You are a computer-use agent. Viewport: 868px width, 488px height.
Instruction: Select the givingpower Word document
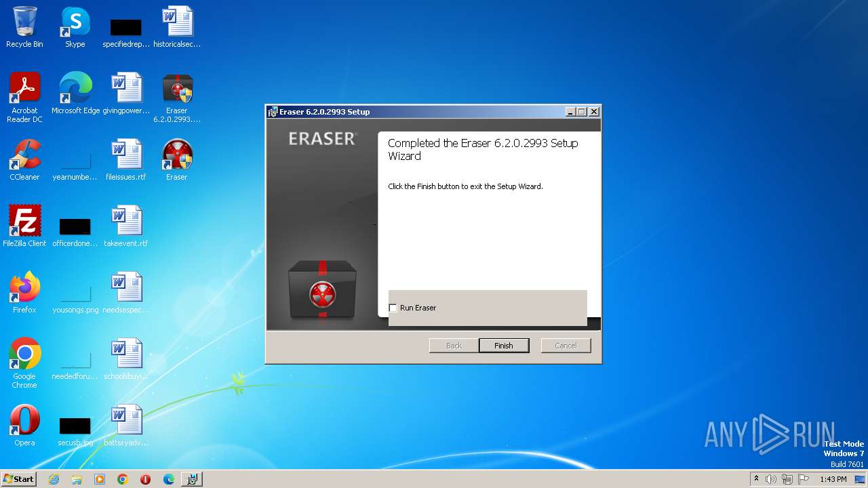[x=126, y=94]
